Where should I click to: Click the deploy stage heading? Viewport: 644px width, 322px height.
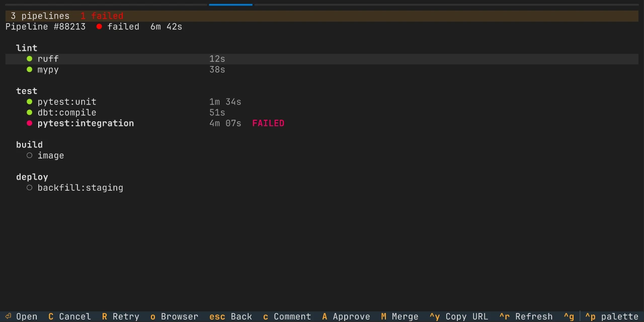point(32,177)
